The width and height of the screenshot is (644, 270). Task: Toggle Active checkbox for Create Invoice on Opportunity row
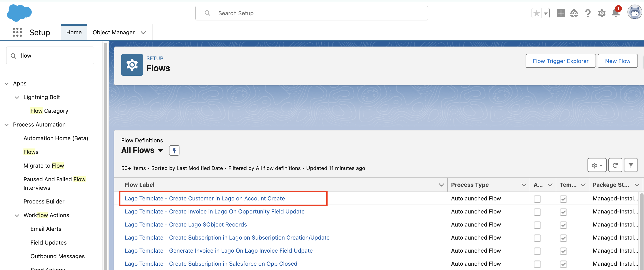(537, 212)
